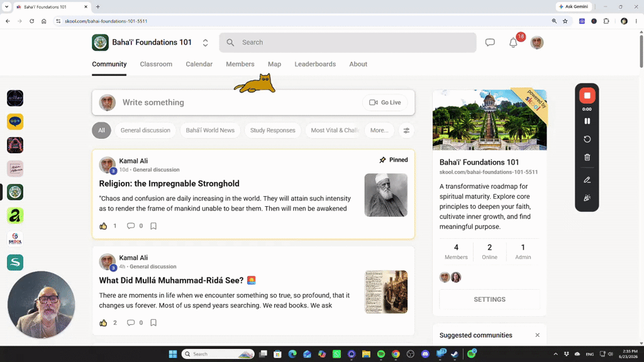The width and height of the screenshot is (644, 362).
Task: Stop the screen recording with red button
Action: tap(587, 96)
